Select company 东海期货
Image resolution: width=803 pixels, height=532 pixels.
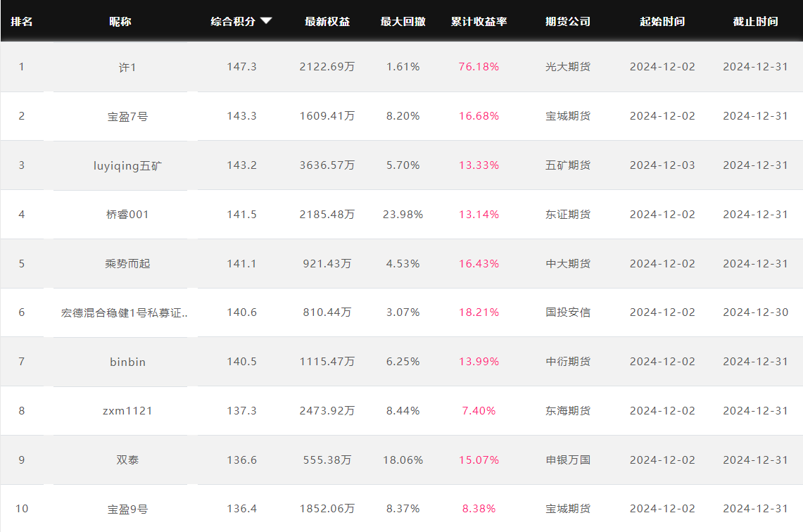point(568,410)
